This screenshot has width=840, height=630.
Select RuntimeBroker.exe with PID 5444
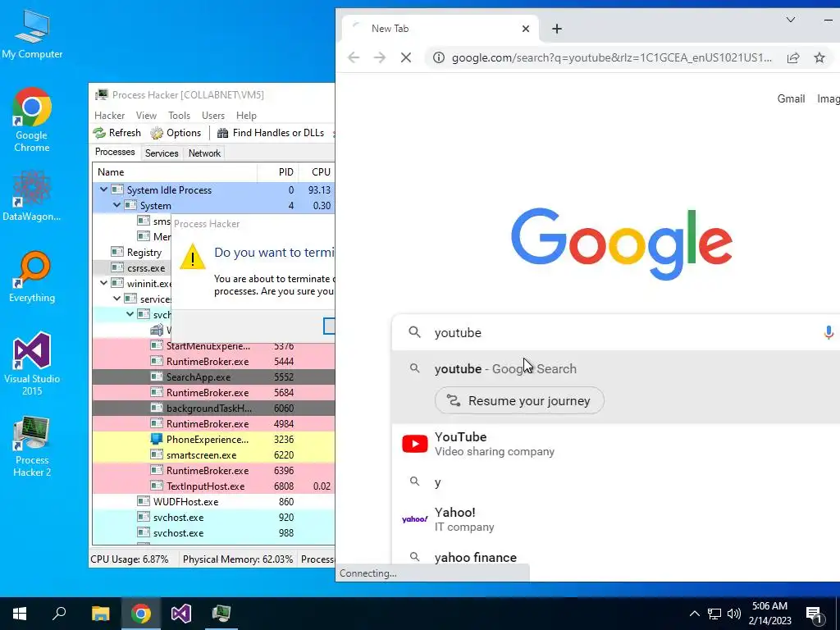[x=214, y=362]
